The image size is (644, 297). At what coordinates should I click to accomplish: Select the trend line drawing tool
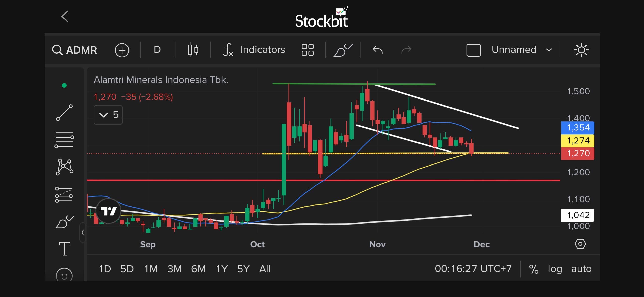(64, 113)
